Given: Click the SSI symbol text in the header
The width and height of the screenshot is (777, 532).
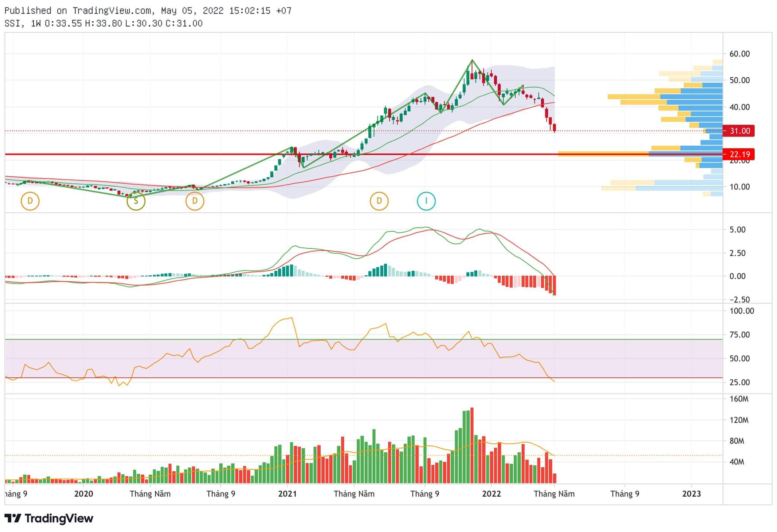Looking at the screenshot, I should pyautogui.click(x=12, y=24).
